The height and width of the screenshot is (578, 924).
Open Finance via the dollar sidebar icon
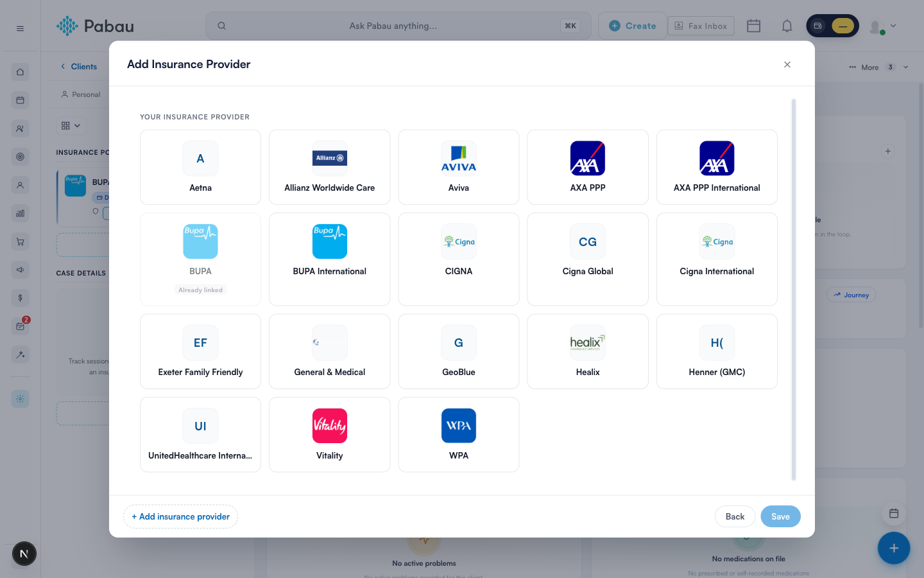(20, 298)
